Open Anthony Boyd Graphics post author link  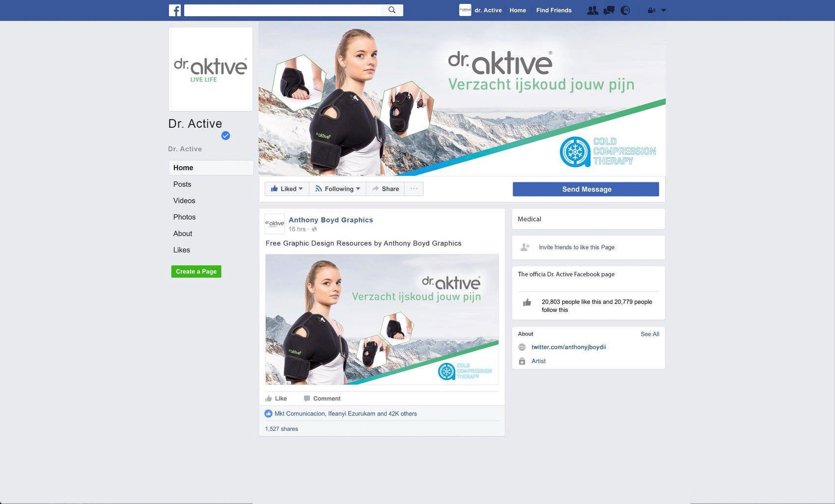point(331,220)
